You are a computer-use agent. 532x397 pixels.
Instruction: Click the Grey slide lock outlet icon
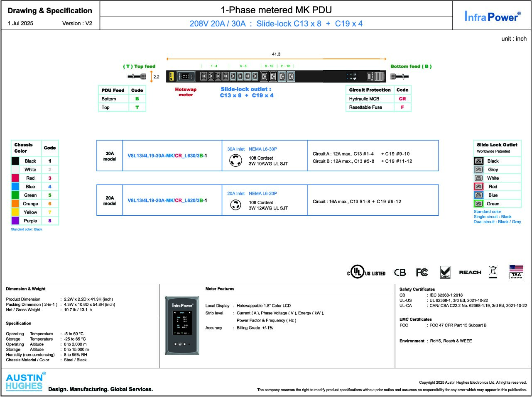[x=479, y=170]
